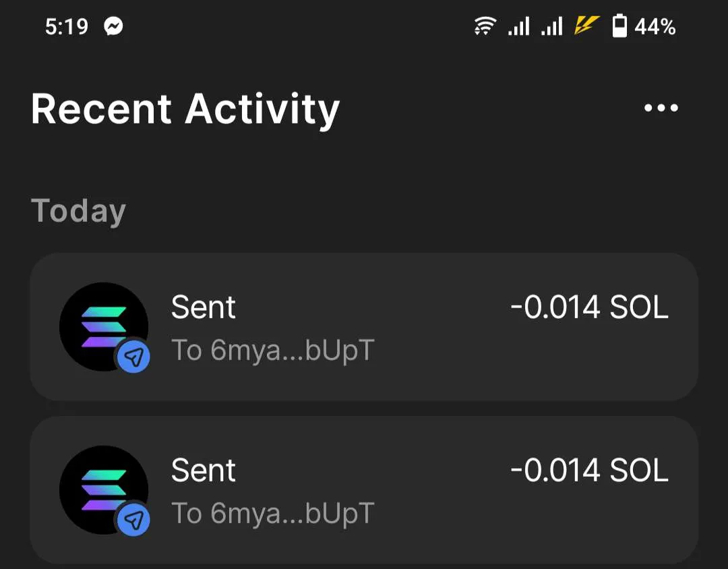Select the -0.014 SOL amount on the bottom transaction
The height and width of the screenshot is (569, 728).
tap(589, 471)
